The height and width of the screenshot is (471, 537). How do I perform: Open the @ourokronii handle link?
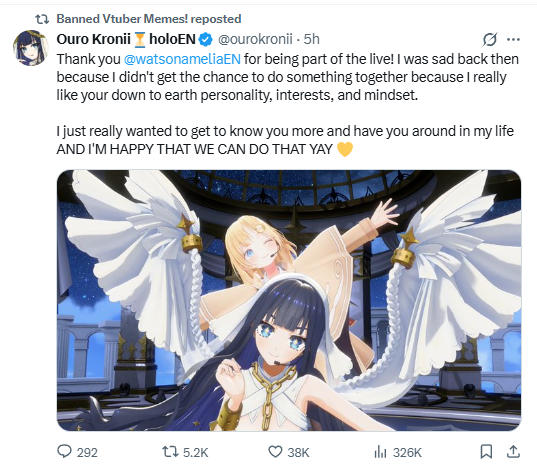255,39
